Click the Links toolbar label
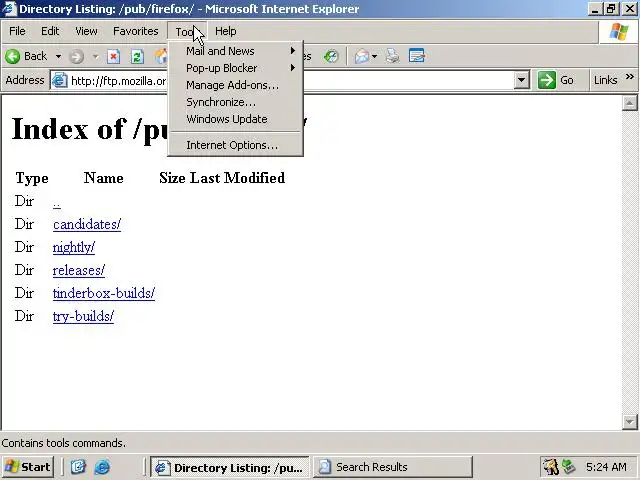 click(605, 80)
